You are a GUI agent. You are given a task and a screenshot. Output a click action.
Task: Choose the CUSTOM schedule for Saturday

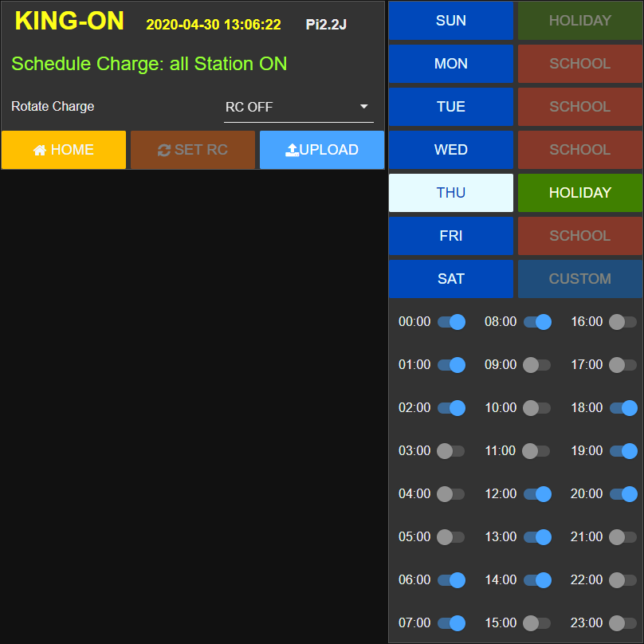pos(579,279)
